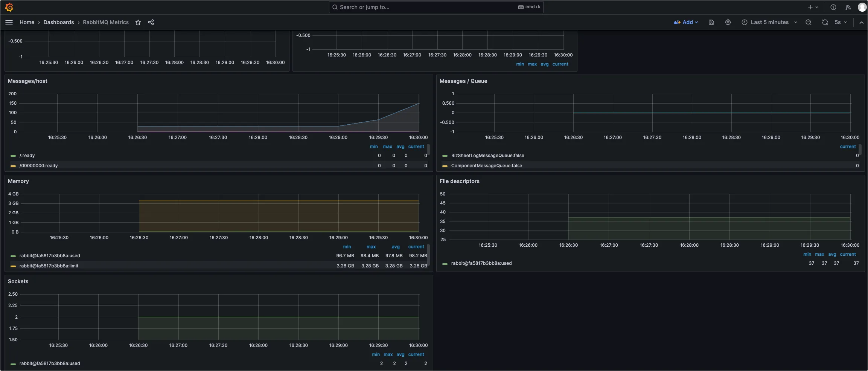Viewport: 868px width, 371px height.
Task: Share the dashboard via share icon
Action: click(x=151, y=22)
